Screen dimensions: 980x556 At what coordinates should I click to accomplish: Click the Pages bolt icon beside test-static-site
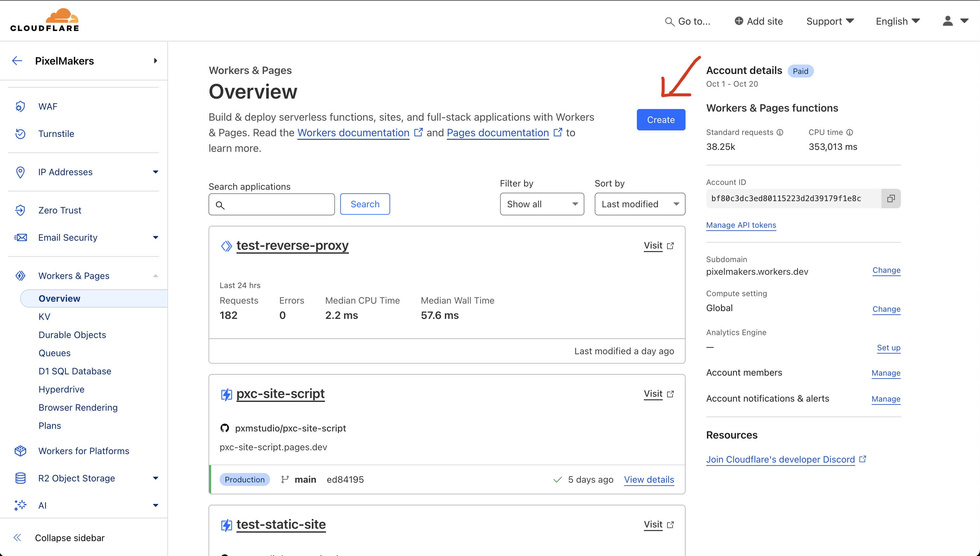pyautogui.click(x=226, y=525)
